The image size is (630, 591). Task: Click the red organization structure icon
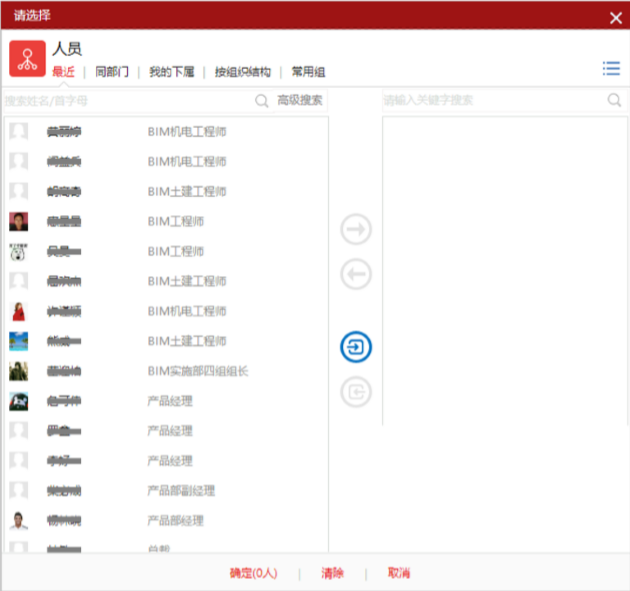tap(27, 59)
